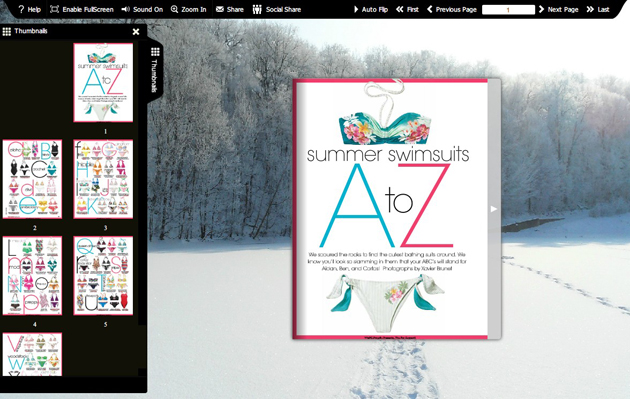Click inside the page number field
Viewport: 630px width, 399px height.
pyautogui.click(x=508, y=10)
